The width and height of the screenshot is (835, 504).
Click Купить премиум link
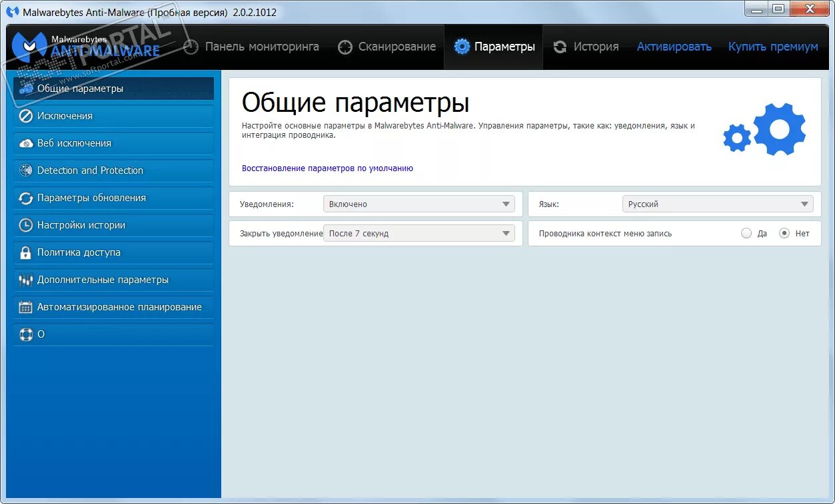(x=773, y=47)
